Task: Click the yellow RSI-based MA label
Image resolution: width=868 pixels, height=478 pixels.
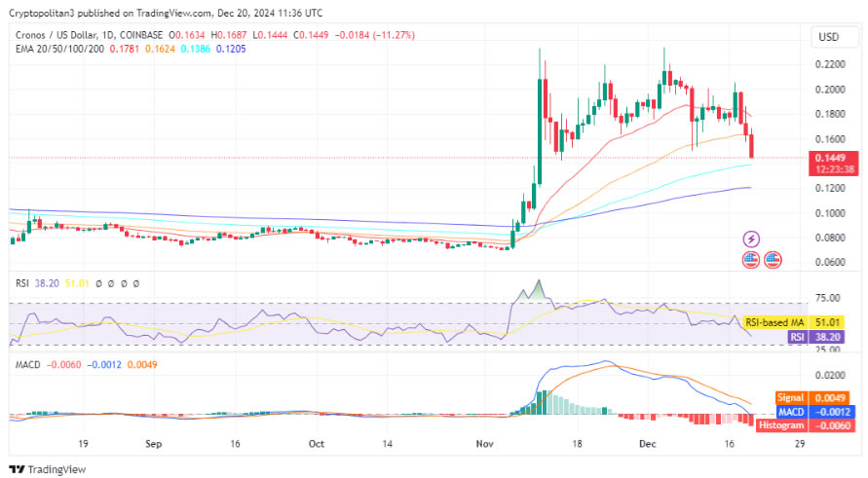Action: point(774,322)
